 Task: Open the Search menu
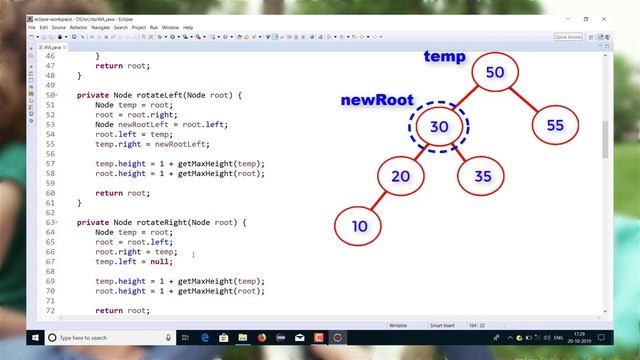121,27
